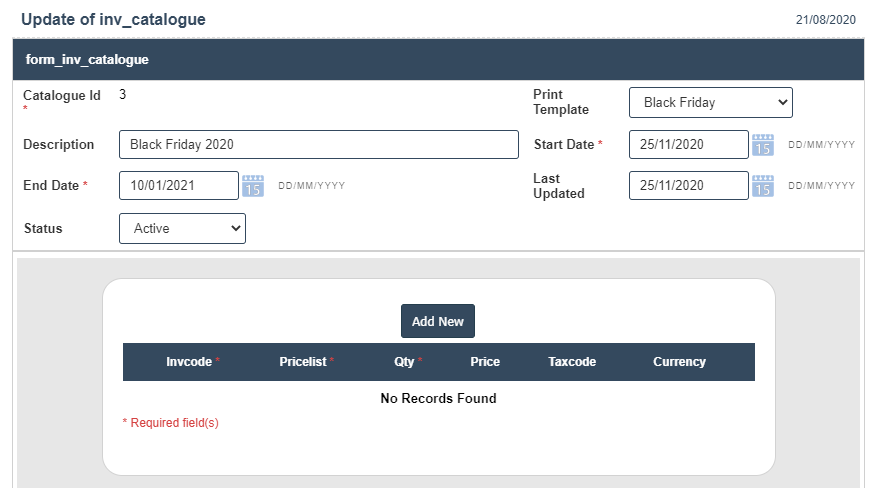Focus the Start Date input box
The image size is (878, 488).
click(x=688, y=144)
